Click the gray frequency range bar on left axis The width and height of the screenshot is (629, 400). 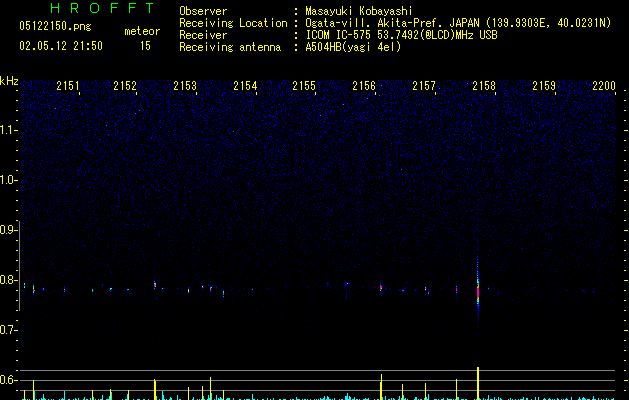point(20,265)
